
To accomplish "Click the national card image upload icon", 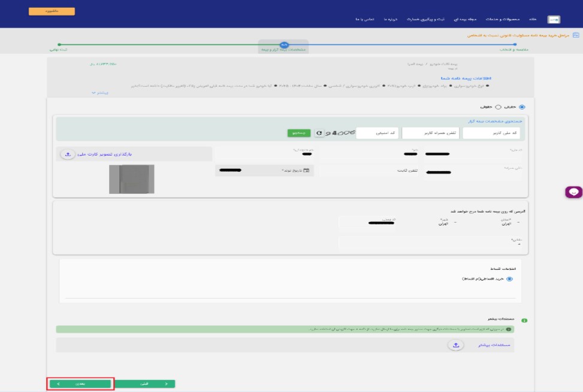I will (x=68, y=154).
